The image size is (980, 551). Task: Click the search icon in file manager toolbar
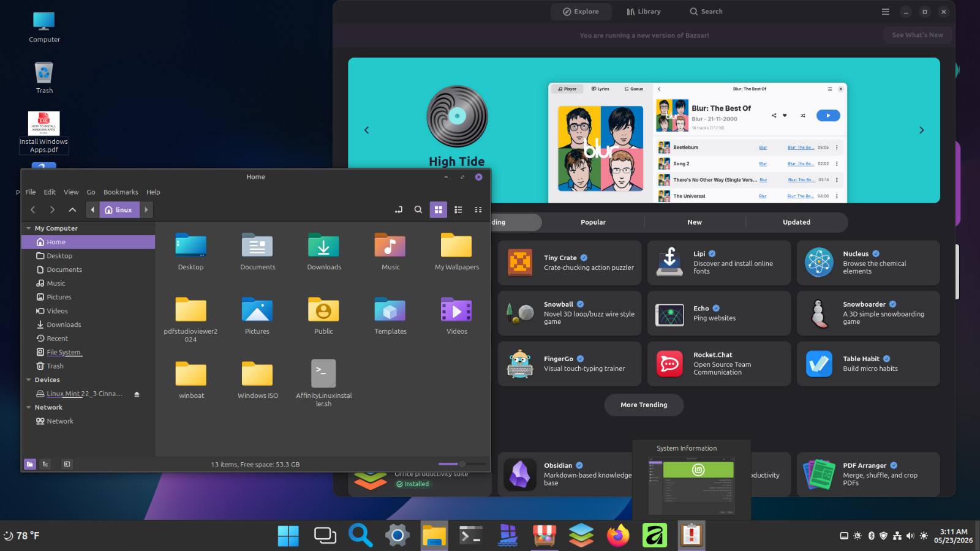click(418, 209)
